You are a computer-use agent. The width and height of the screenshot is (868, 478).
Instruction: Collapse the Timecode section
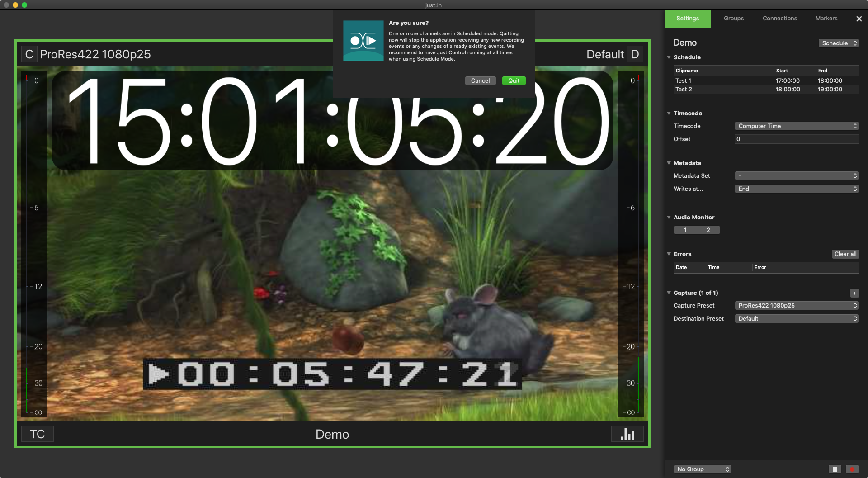(669, 113)
